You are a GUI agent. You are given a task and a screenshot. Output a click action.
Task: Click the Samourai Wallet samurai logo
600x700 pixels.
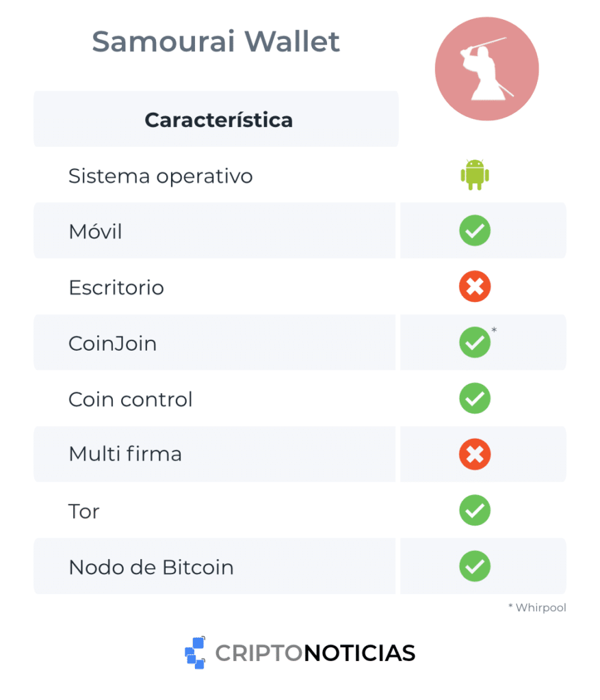(486, 69)
